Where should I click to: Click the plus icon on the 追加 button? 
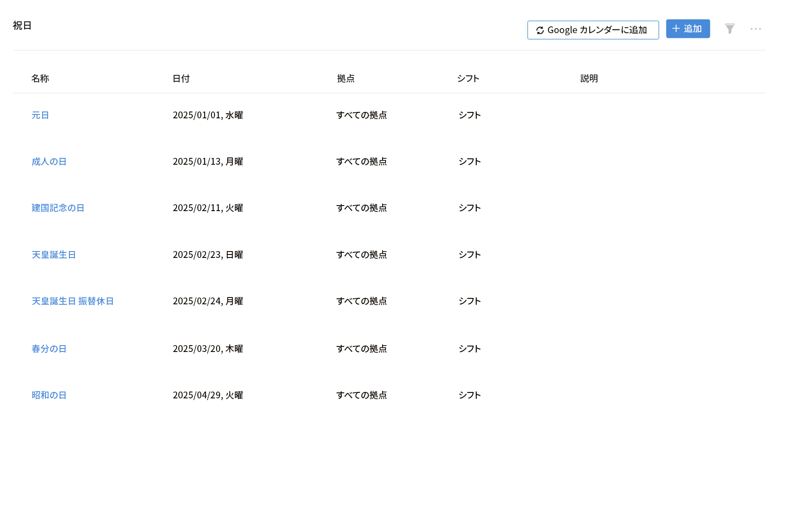(x=676, y=28)
